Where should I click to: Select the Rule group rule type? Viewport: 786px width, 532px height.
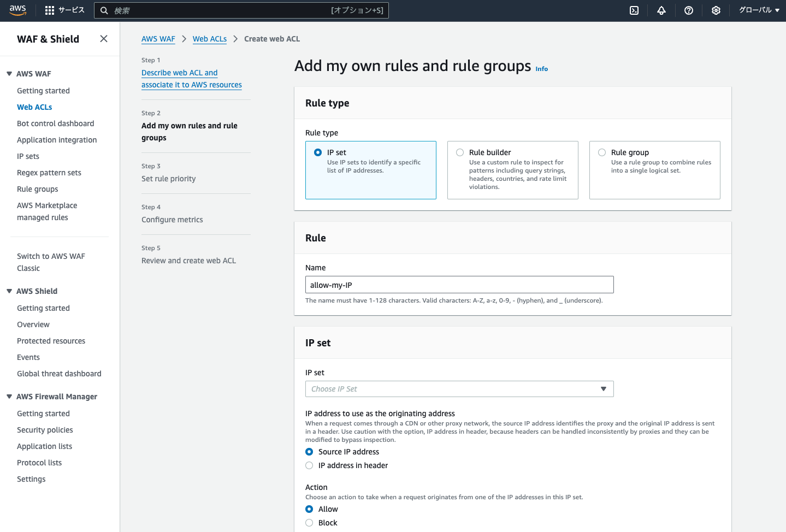655,170
